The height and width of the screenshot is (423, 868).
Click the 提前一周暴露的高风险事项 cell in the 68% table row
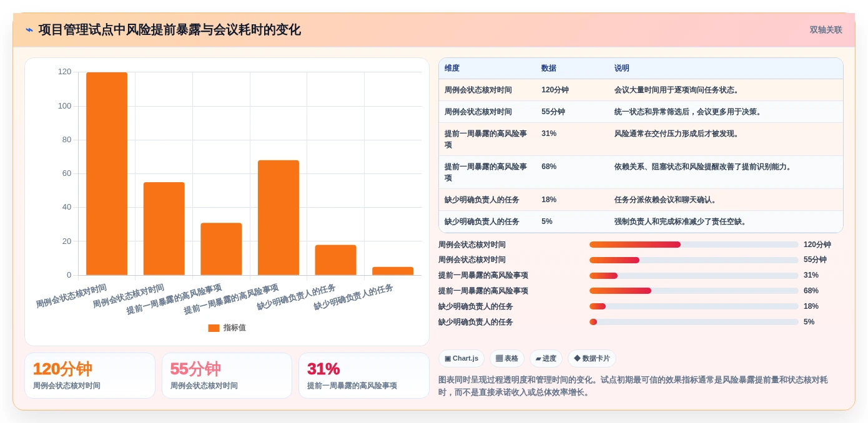486,172
